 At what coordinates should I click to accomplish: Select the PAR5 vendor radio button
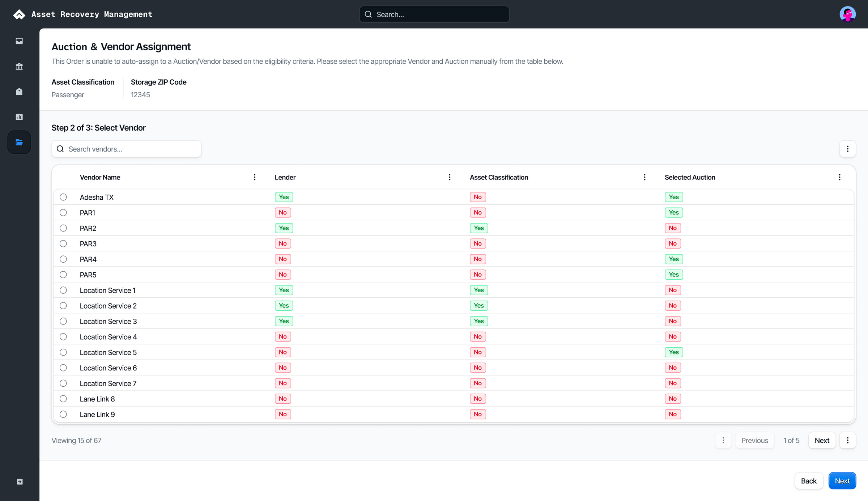pos(63,275)
